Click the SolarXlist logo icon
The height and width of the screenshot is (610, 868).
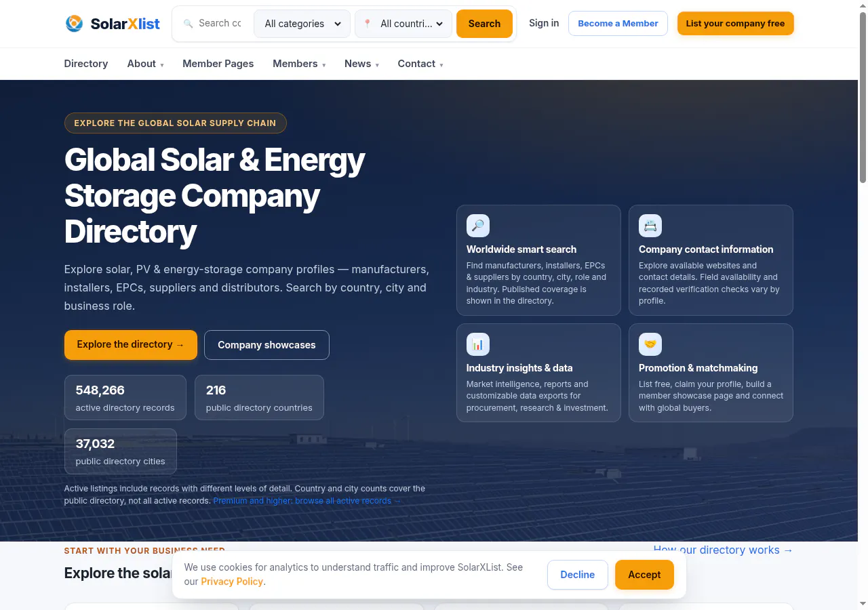coord(74,24)
